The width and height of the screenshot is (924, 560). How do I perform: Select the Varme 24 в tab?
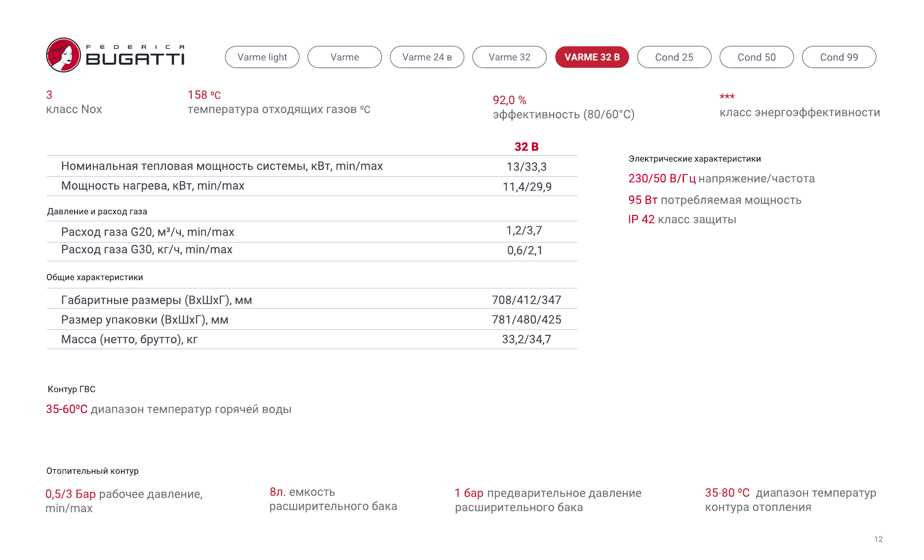(x=427, y=57)
